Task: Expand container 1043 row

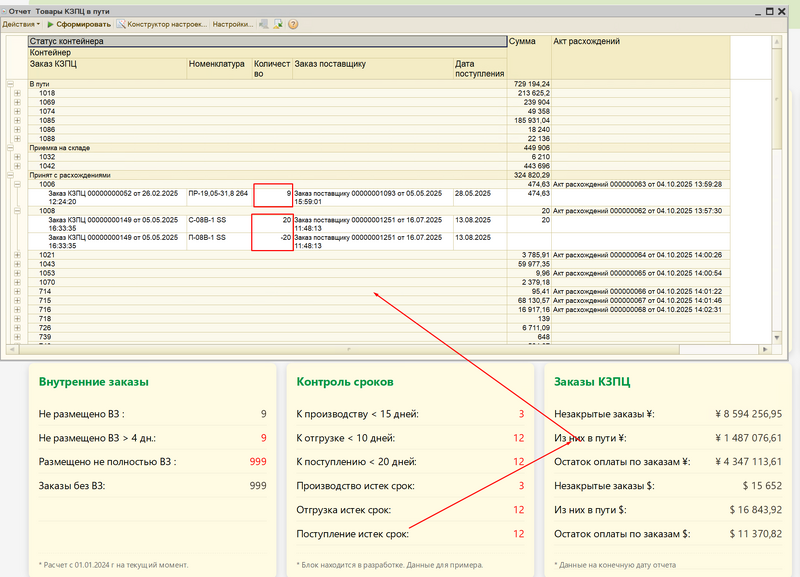Action: tap(17, 264)
